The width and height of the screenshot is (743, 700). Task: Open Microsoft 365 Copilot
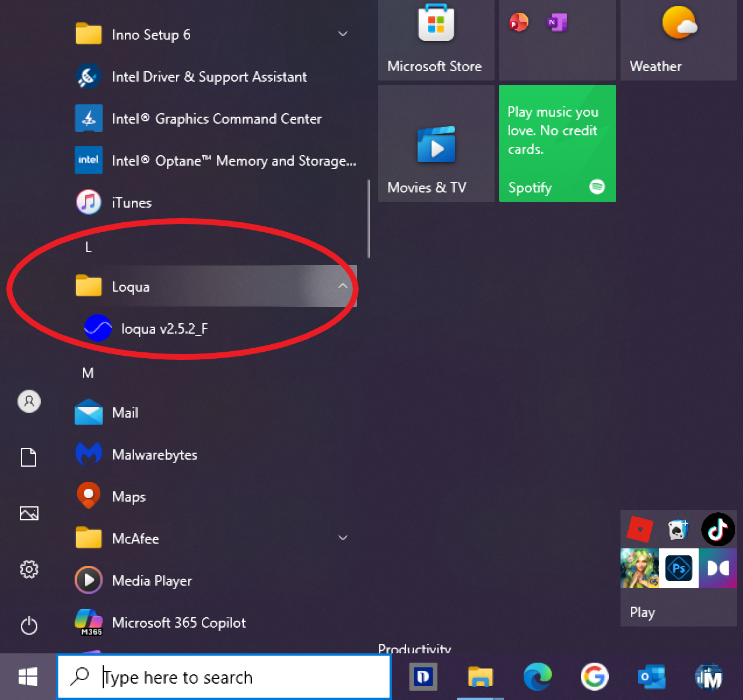pyautogui.click(x=215, y=622)
